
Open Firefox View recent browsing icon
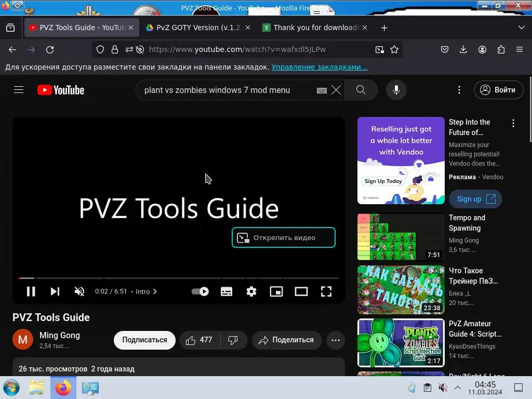[10, 28]
